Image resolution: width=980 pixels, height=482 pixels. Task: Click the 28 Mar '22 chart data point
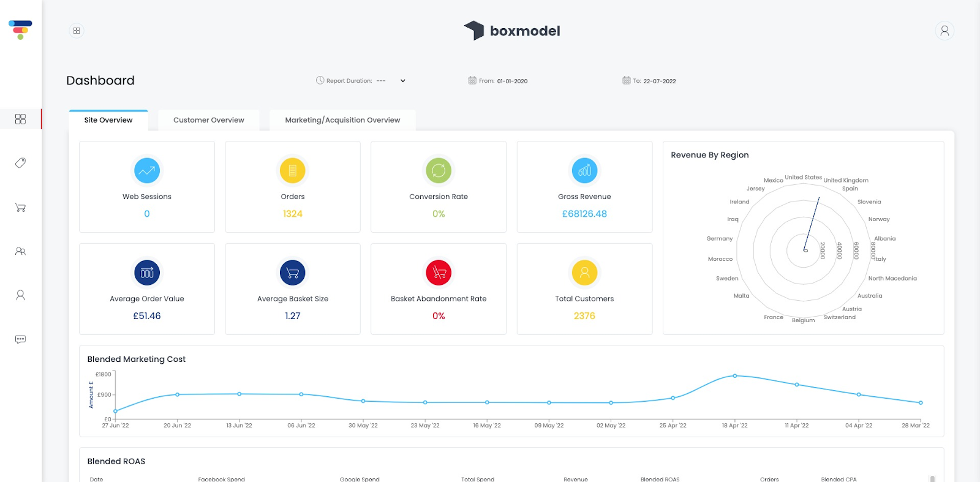[x=921, y=403]
